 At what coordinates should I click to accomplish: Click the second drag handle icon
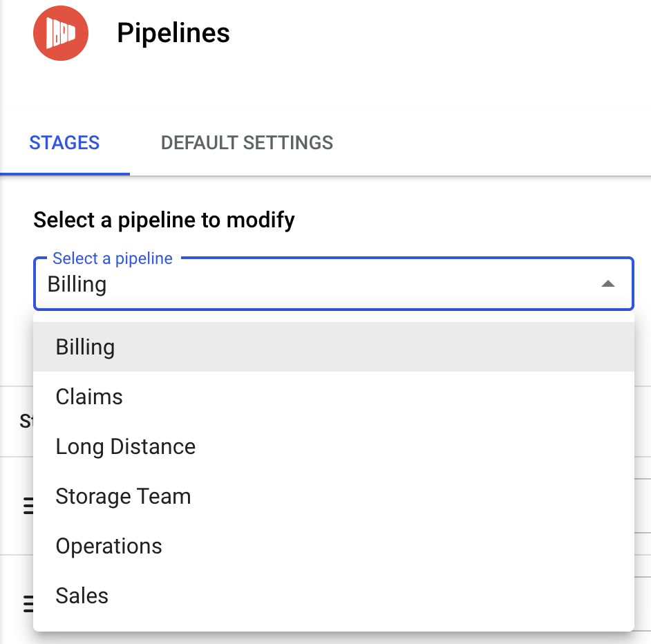pos(28,603)
